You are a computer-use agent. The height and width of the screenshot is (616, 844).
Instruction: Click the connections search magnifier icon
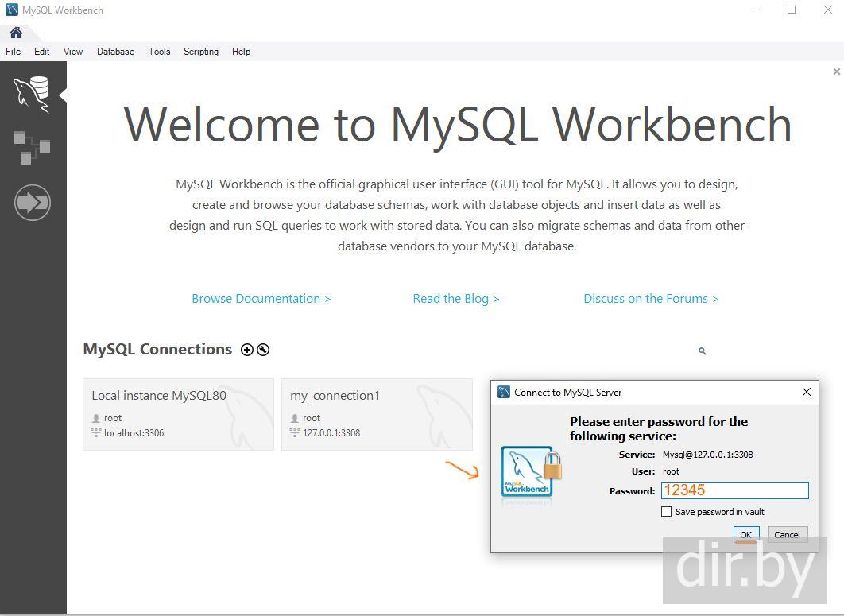pyautogui.click(x=702, y=351)
